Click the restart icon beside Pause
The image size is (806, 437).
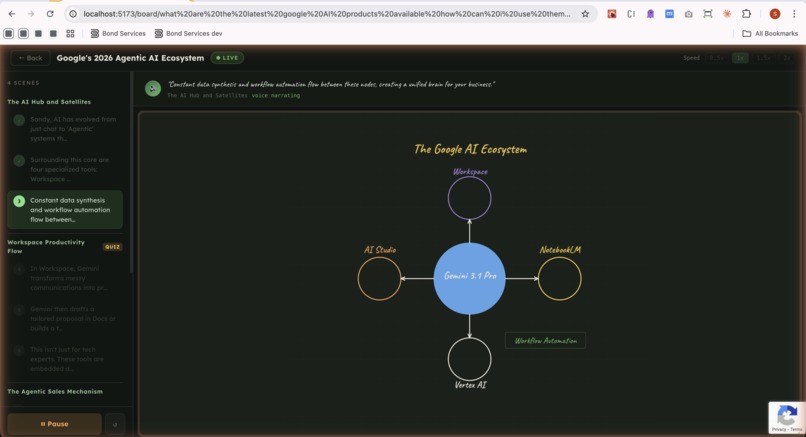click(x=115, y=424)
